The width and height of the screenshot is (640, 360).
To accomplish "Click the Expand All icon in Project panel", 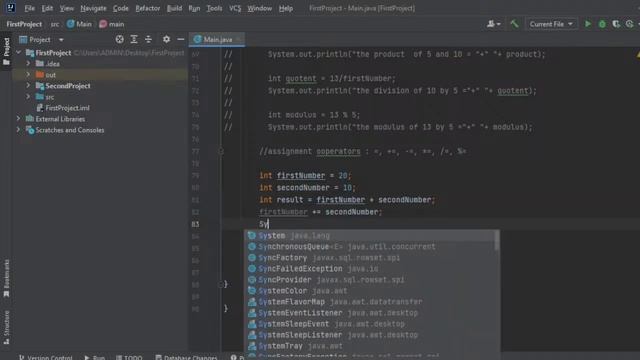I will coord(134,39).
